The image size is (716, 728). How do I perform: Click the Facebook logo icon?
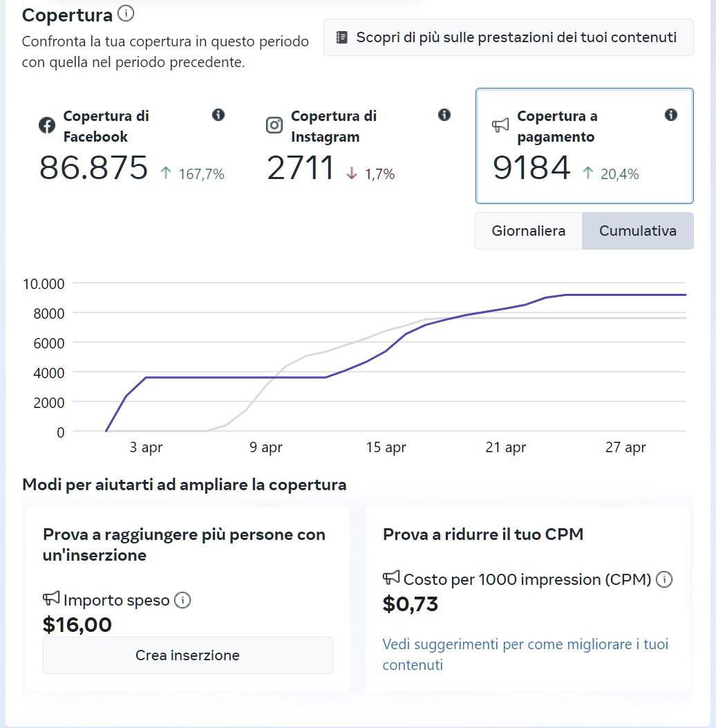pyautogui.click(x=47, y=125)
